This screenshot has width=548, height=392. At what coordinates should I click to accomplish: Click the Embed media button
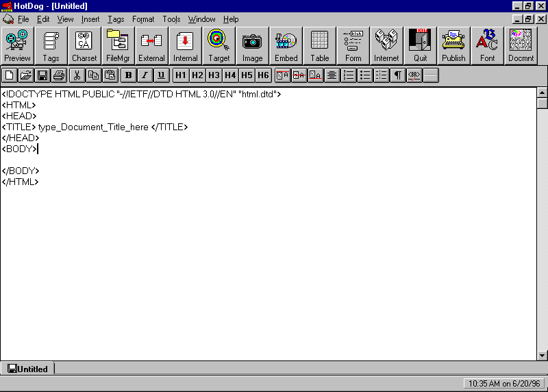click(286, 46)
